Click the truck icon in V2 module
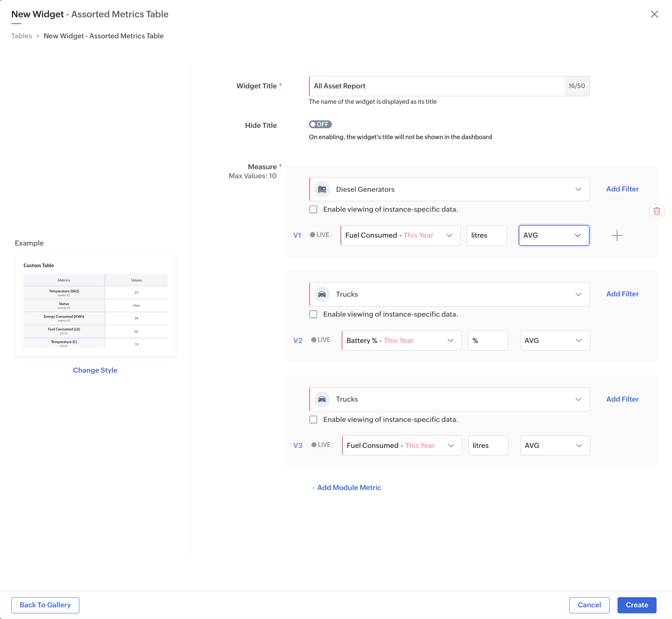Image resolution: width=672 pixels, height=619 pixels. tap(322, 294)
